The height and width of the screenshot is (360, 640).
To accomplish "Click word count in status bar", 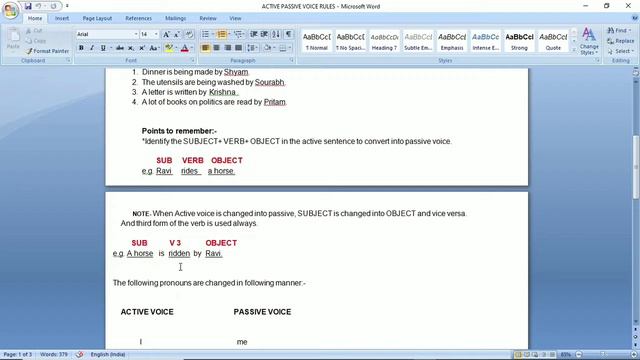I will pyautogui.click(x=54, y=355).
